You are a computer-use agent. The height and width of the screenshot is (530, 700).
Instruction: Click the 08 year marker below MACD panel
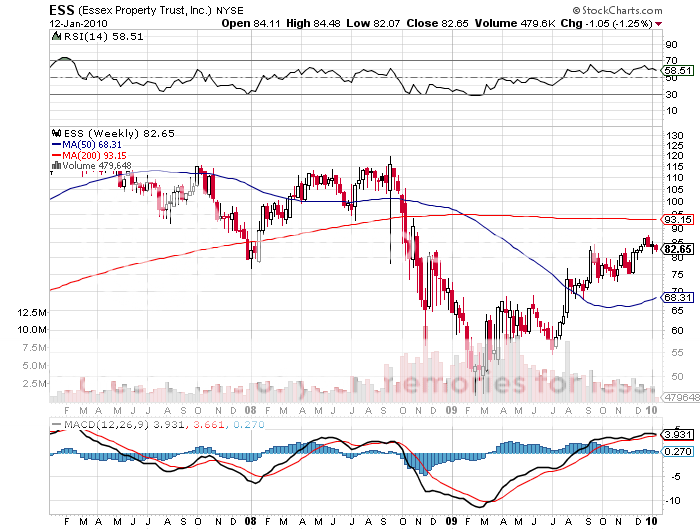250,521
